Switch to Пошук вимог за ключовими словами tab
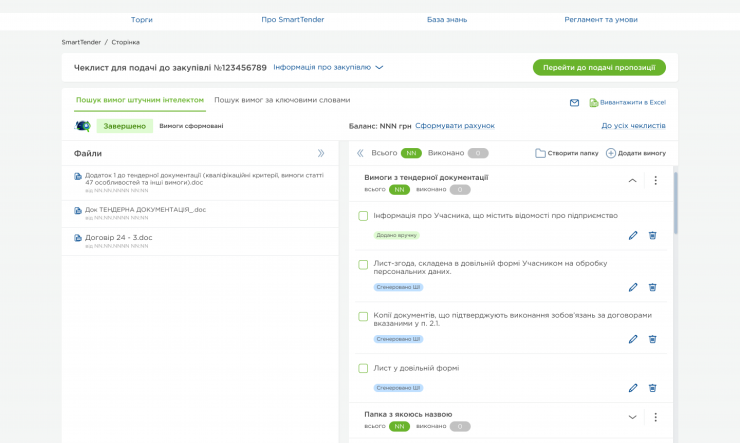The width and height of the screenshot is (740, 443). 282,100
